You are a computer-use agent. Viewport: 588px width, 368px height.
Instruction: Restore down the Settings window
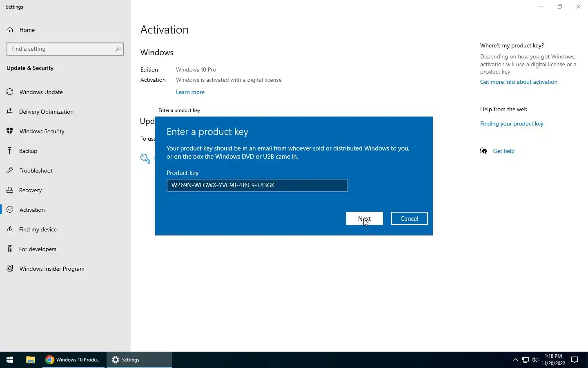(560, 7)
